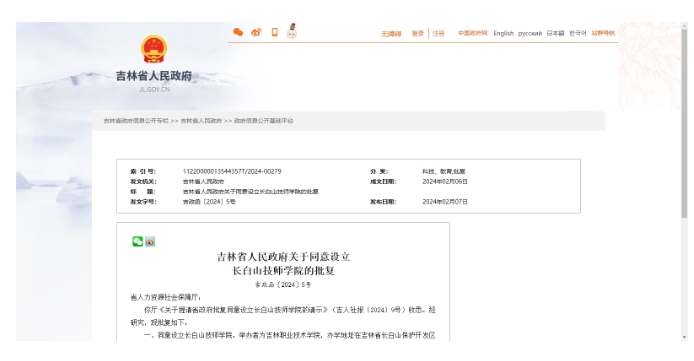694x361 pixels.
Task: Click the page vertical scrollbar
Action: 685,124
